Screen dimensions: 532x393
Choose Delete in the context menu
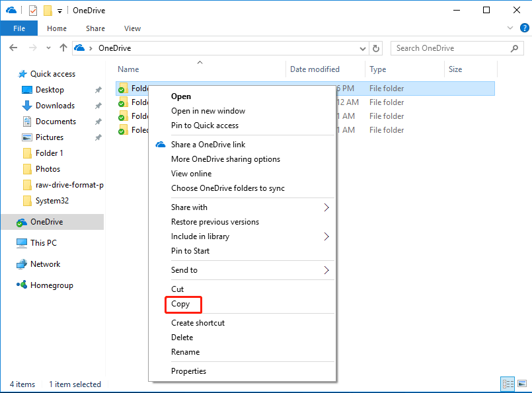point(182,338)
